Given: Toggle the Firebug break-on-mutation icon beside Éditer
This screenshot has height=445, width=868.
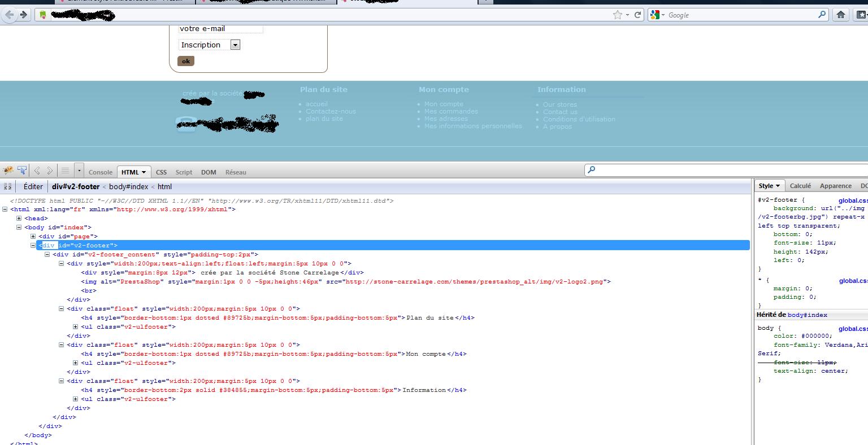Looking at the screenshot, I should [x=7, y=186].
